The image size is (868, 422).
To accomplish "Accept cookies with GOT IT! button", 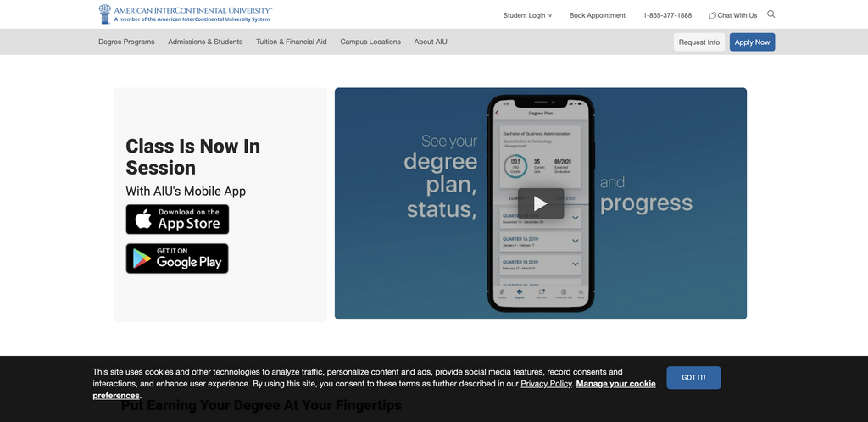I will pos(693,378).
